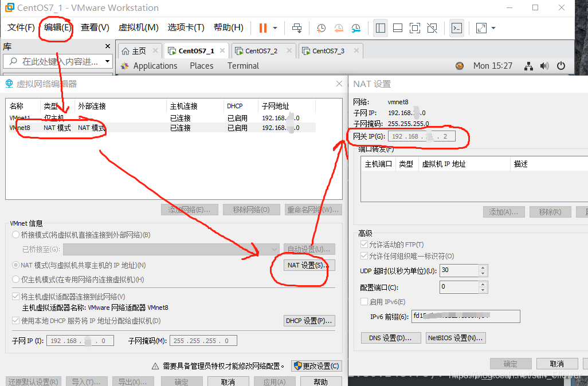Viewport: 588px width, 386px height.
Task: Click 取消 in the virtual network editor
Action: (x=228, y=381)
